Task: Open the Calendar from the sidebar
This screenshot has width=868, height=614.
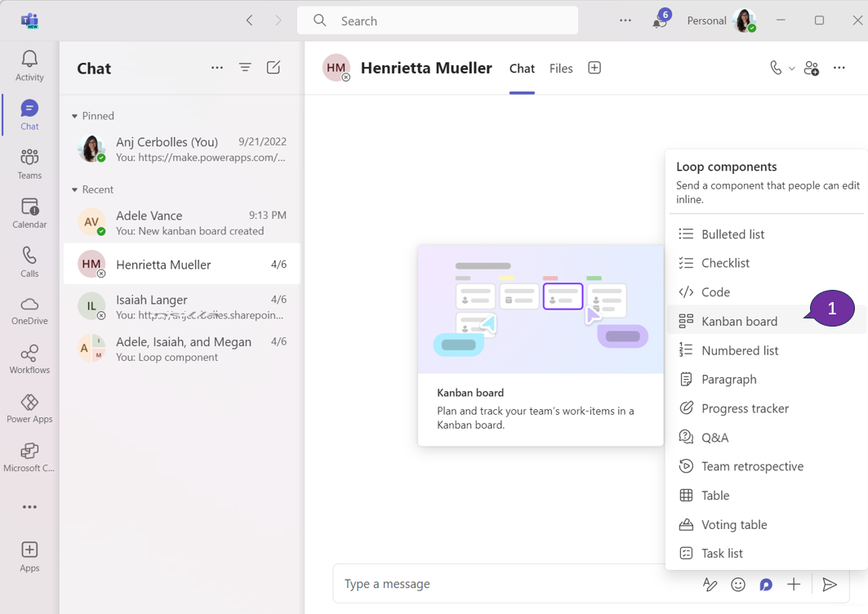Action: 29,211
